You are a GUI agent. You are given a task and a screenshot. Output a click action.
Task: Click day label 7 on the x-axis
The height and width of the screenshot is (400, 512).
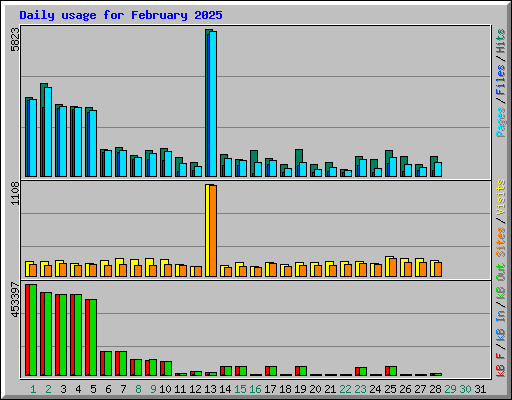pyautogui.click(x=123, y=389)
